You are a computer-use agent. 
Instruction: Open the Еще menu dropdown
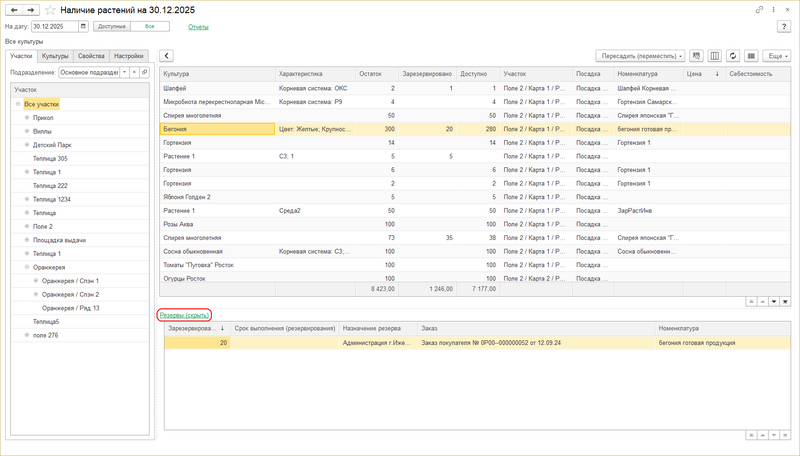point(776,56)
